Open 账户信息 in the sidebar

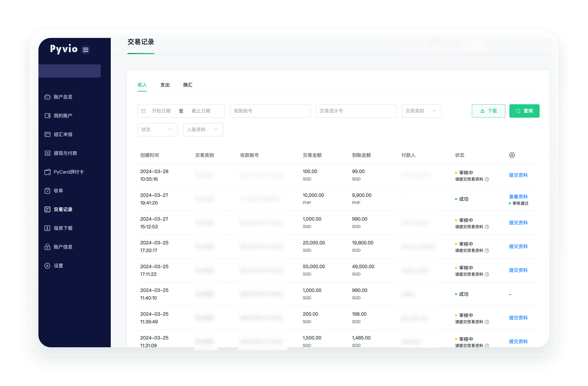tap(63, 247)
